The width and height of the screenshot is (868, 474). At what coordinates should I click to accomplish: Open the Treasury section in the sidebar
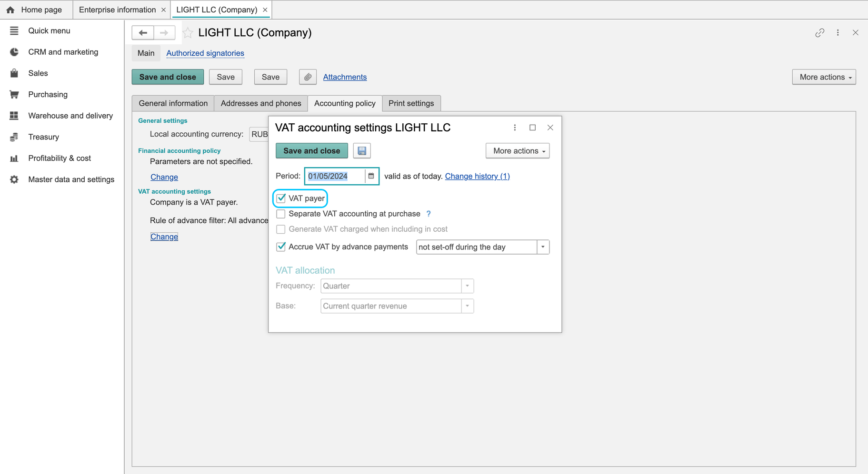(43, 137)
